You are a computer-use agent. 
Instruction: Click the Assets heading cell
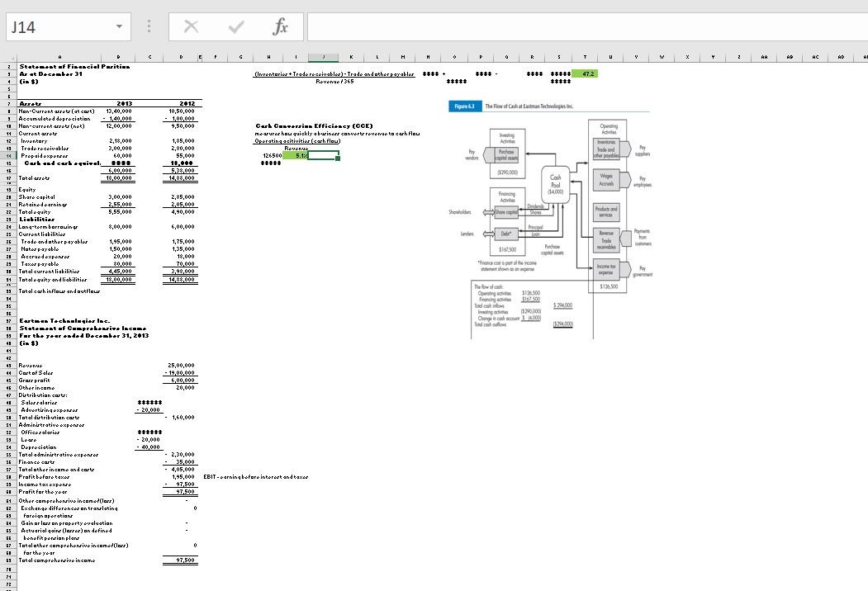pos(30,103)
